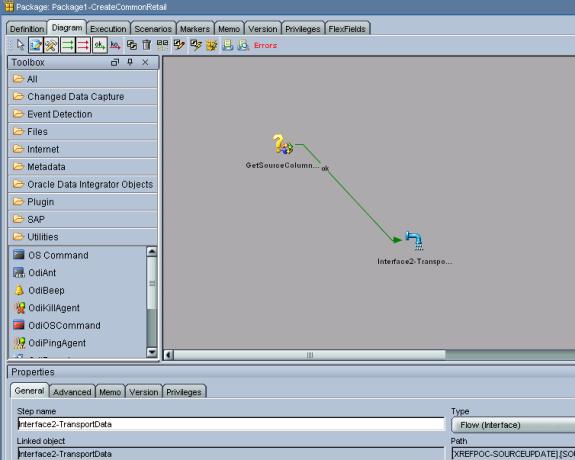Open the Properties Version tab
575x460 pixels.
point(144,392)
